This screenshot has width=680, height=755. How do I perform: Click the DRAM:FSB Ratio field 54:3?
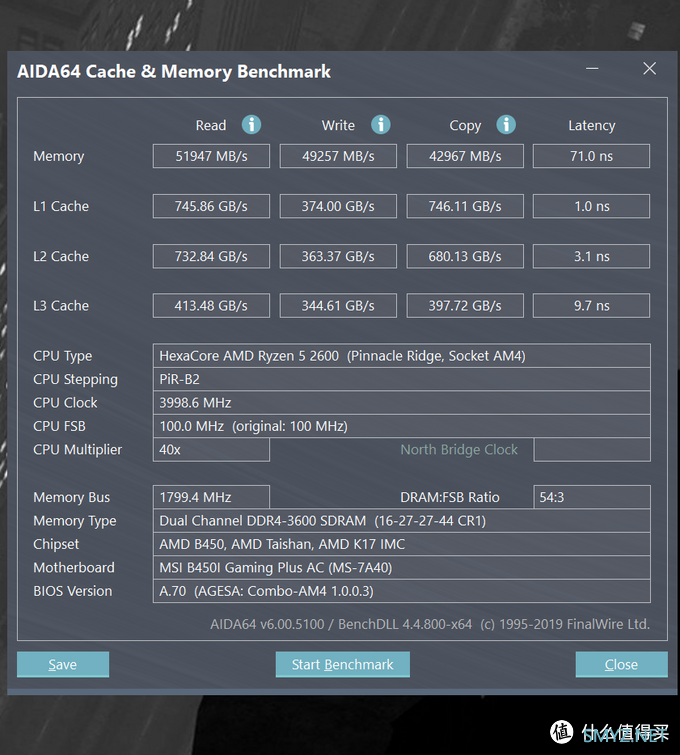pyautogui.click(x=592, y=497)
